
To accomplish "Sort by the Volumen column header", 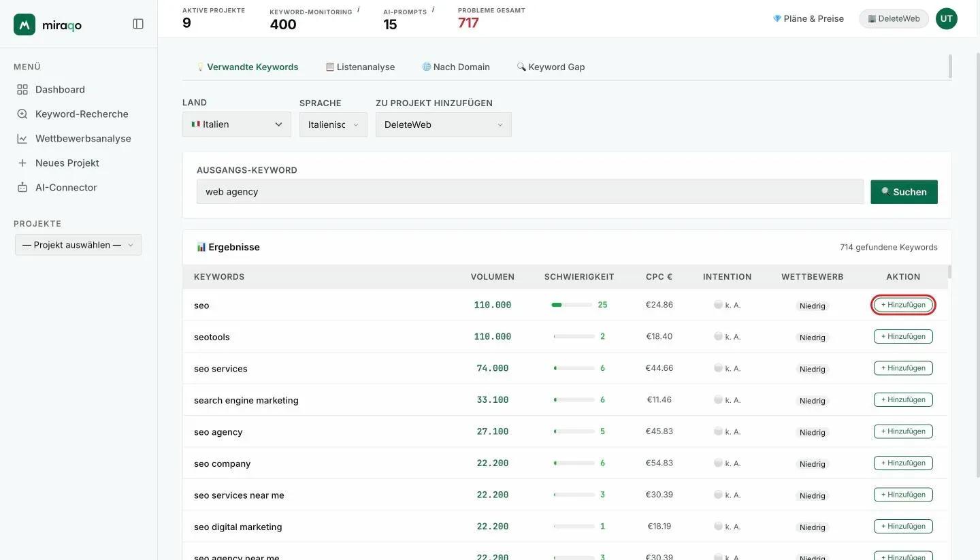I will coord(493,277).
